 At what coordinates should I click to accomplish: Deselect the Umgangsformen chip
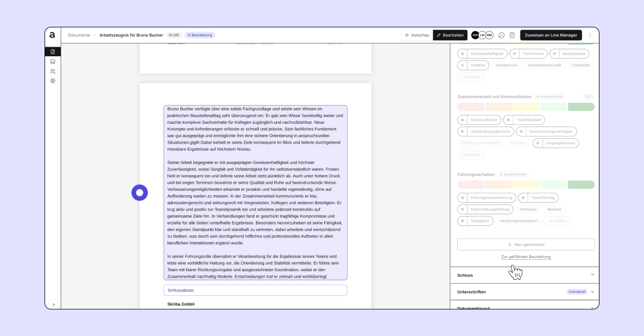(x=555, y=143)
